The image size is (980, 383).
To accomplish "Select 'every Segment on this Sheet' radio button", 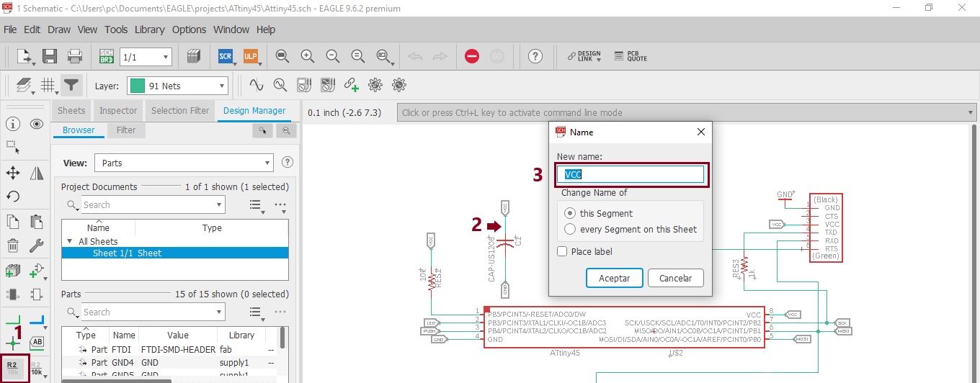I will tap(570, 229).
